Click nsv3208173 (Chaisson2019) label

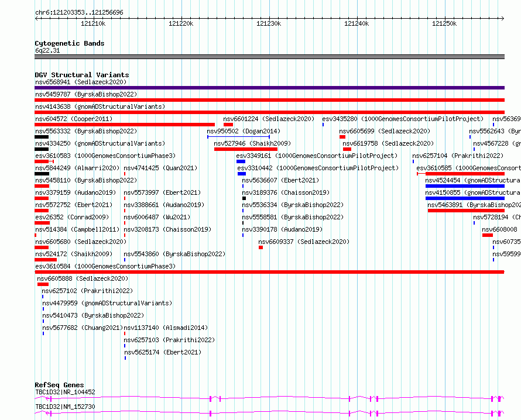click(167, 229)
